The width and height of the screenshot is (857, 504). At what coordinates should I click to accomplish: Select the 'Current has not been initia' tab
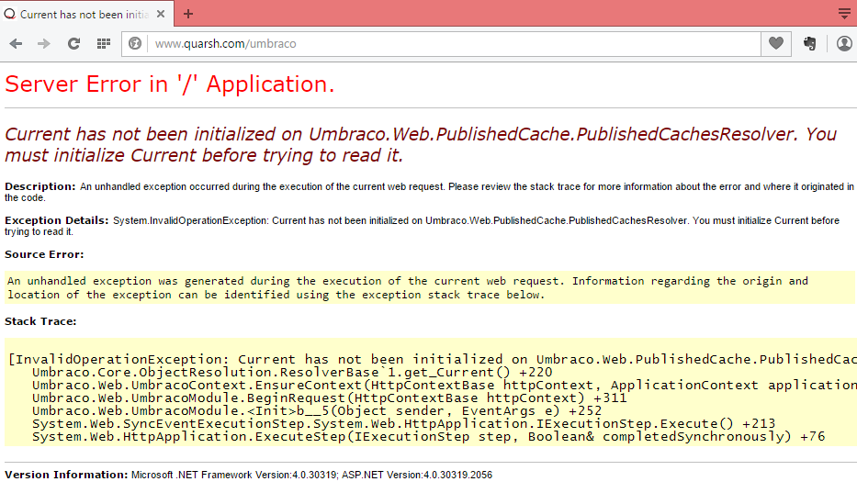point(87,14)
